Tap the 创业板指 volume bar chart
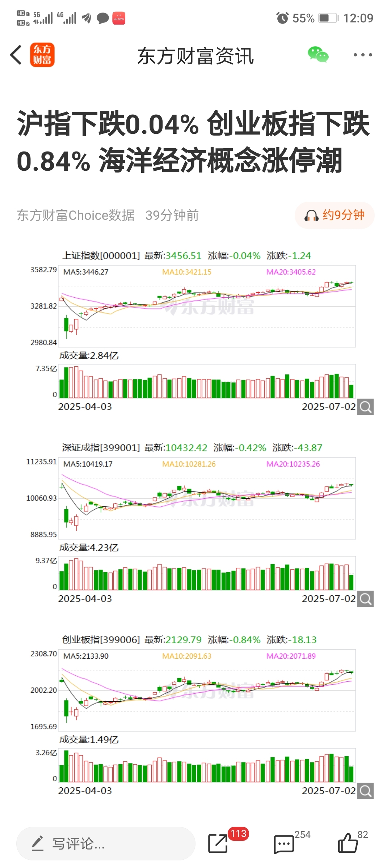Image resolution: width=391 pixels, height=868 pixels. click(207, 765)
